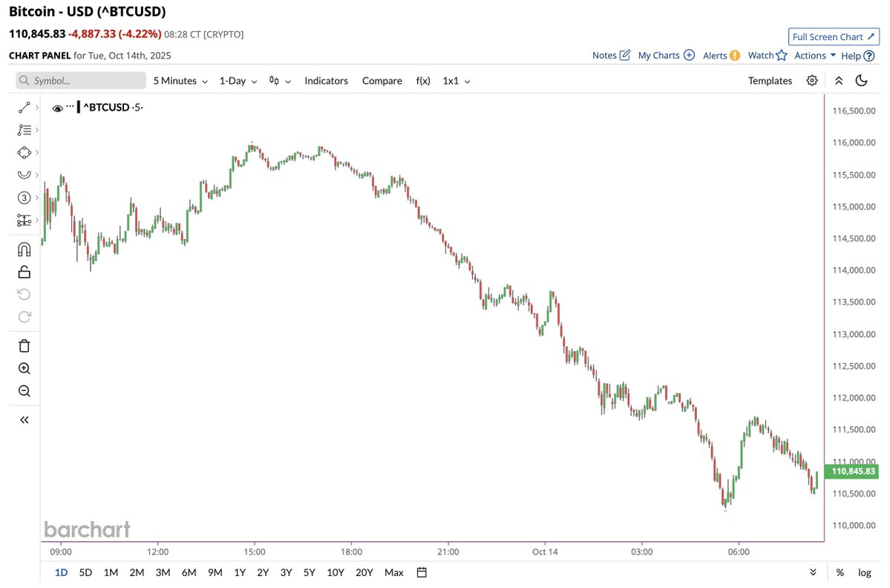Select the 1M range tab
The height and width of the screenshot is (588, 890).
point(111,572)
